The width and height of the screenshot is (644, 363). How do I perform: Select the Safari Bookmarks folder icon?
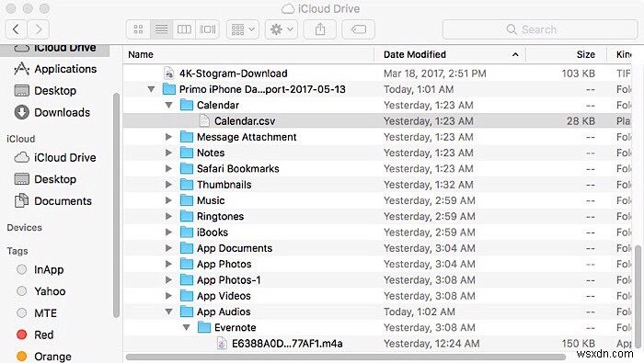187,168
